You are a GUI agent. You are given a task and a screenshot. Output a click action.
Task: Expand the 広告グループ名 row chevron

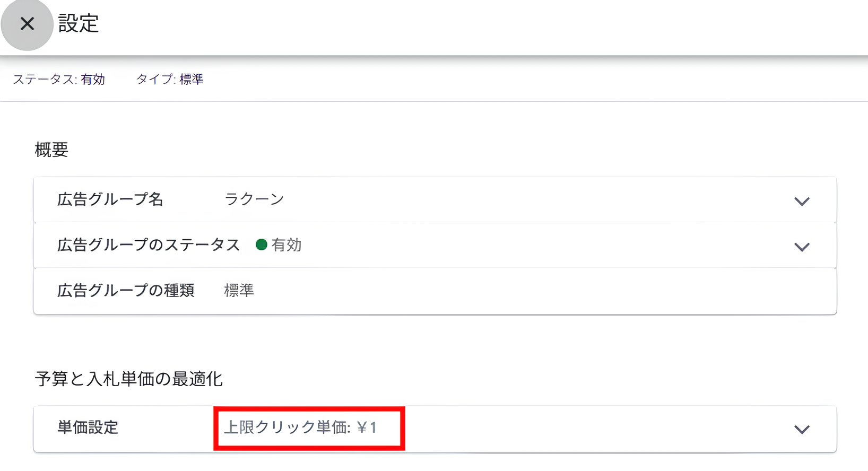coord(802,201)
